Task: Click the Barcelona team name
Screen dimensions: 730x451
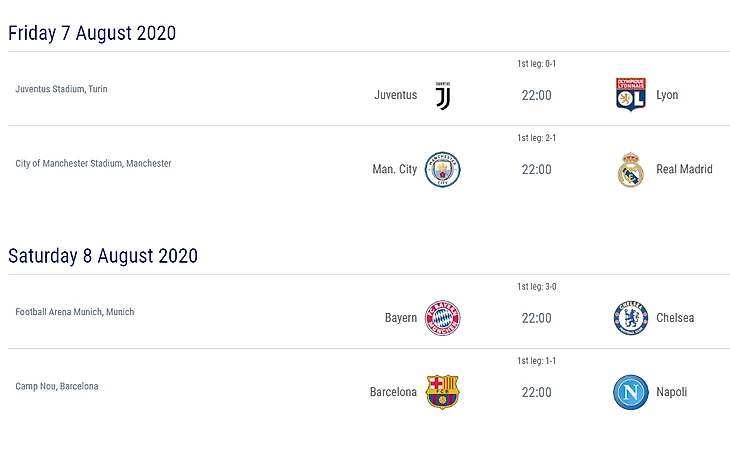Action: click(393, 392)
